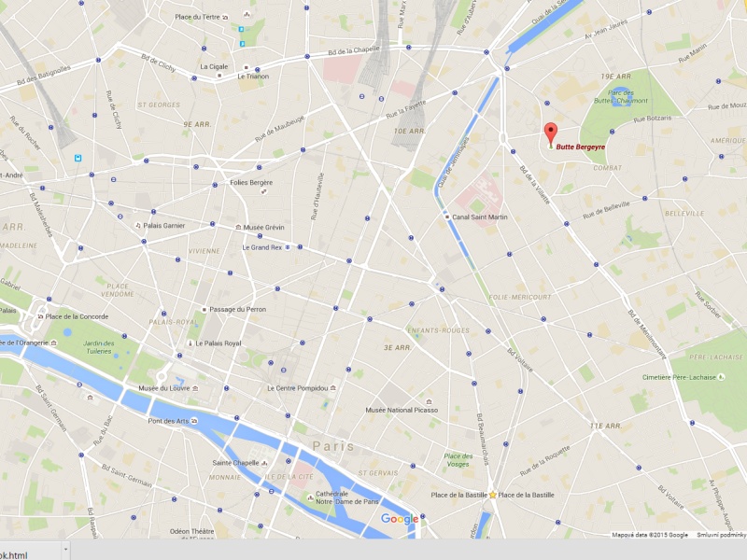747x560 pixels.
Task: Click the Pont des Arts camera icon
Action: click(x=194, y=421)
